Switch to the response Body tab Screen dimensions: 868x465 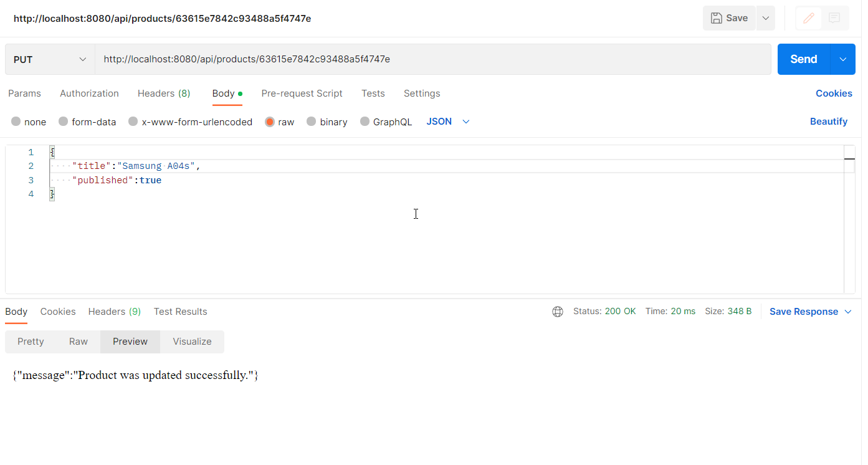16,312
